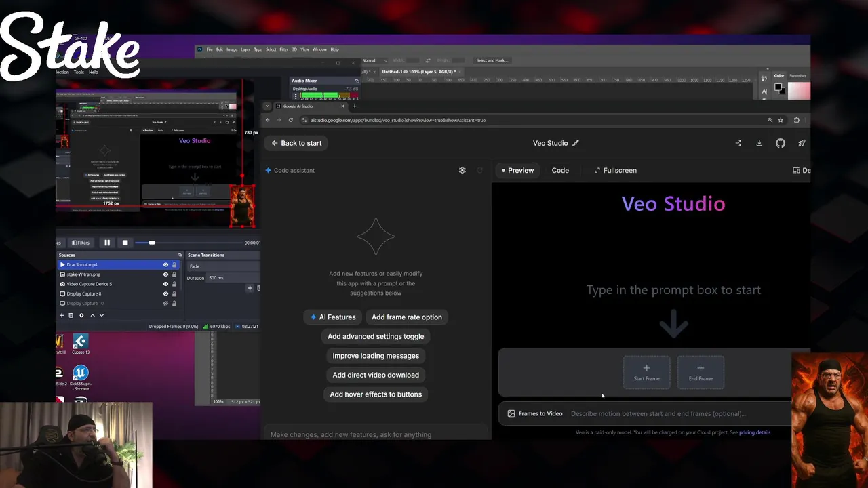Screen dimensions: 868x488
Task: Open Photoshop Layer menu
Action: [x=245, y=49]
